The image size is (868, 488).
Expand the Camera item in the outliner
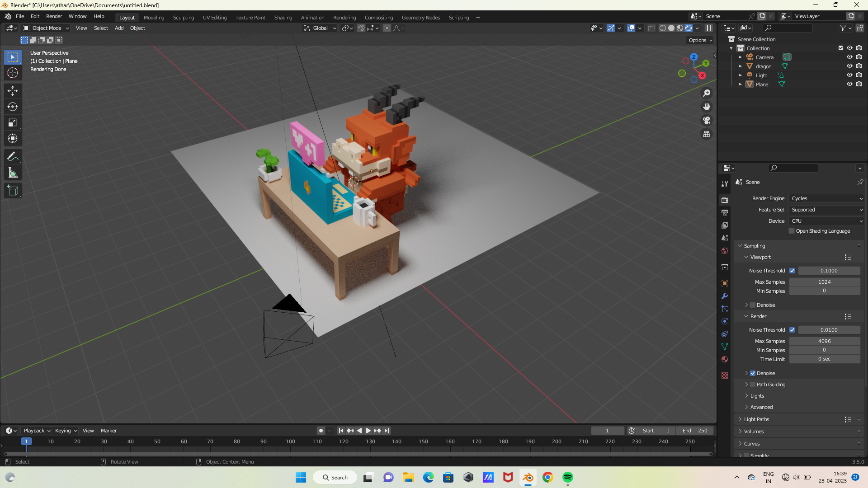pos(741,57)
